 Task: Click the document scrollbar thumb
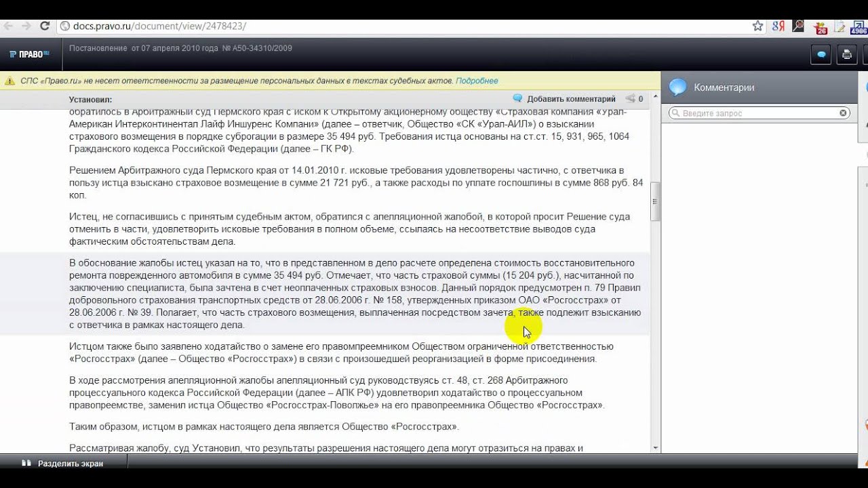pyautogui.click(x=655, y=201)
